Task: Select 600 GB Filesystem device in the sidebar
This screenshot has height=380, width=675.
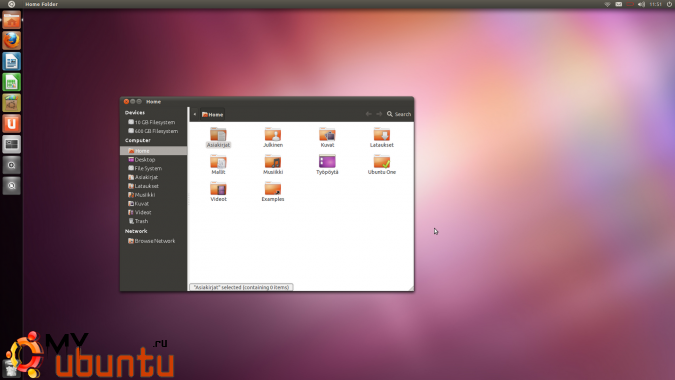Action: [153, 131]
